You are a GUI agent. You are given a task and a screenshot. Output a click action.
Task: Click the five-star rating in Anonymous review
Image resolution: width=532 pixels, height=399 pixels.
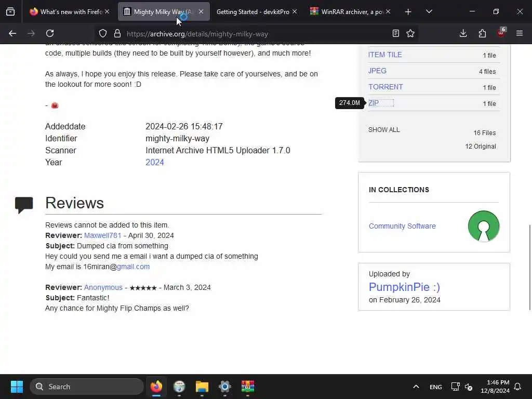tap(143, 288)
